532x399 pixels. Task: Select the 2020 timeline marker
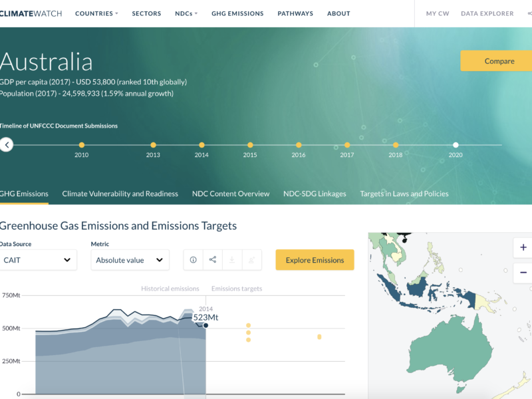click(456, 145)
